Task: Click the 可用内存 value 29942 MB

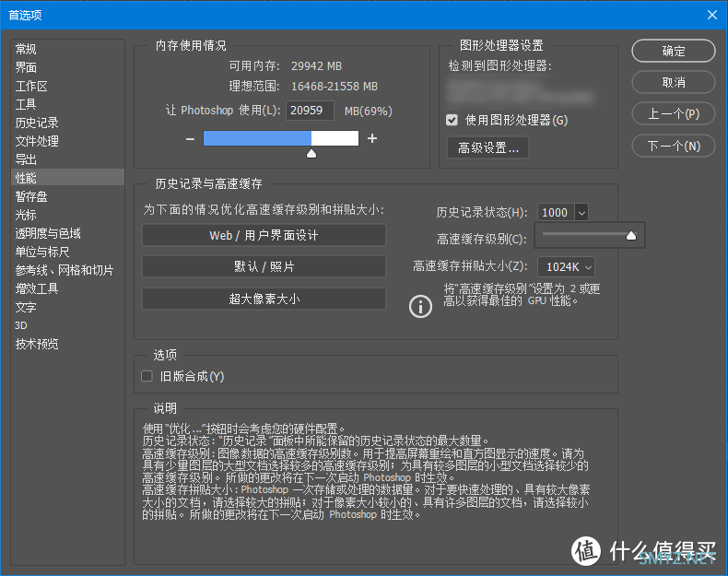Action: pos(316,66)
